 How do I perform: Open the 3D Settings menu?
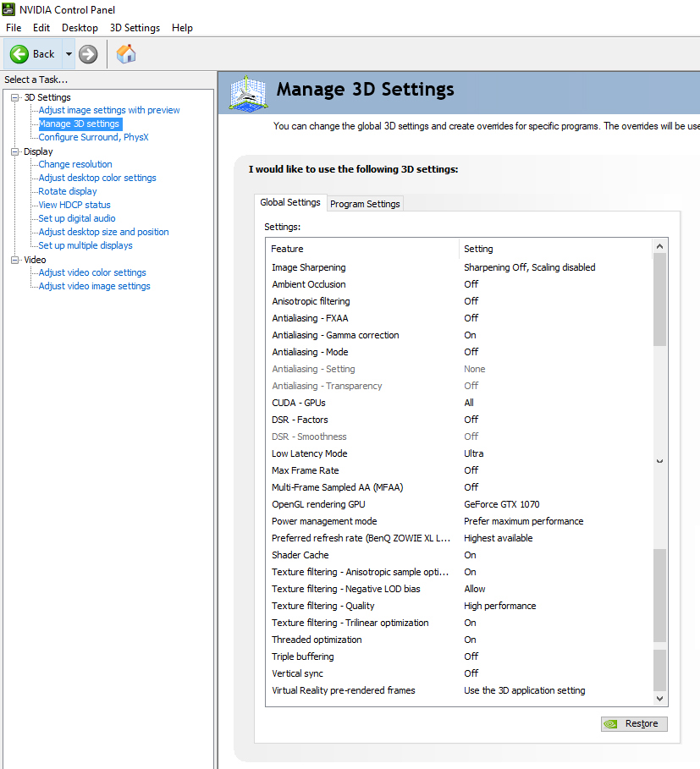[135, 28]
